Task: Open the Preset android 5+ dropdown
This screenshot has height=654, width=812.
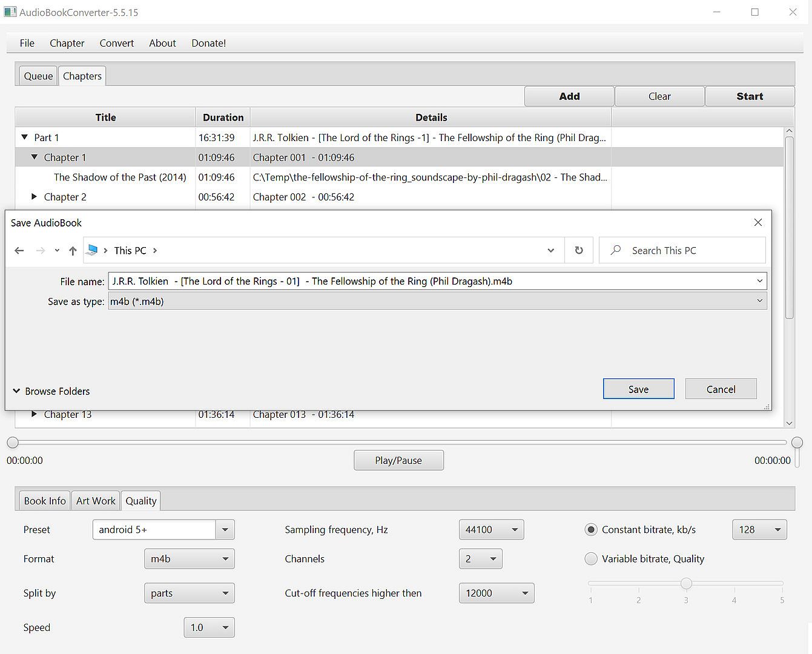Action: pyautogui.click(x=225, y=530)
